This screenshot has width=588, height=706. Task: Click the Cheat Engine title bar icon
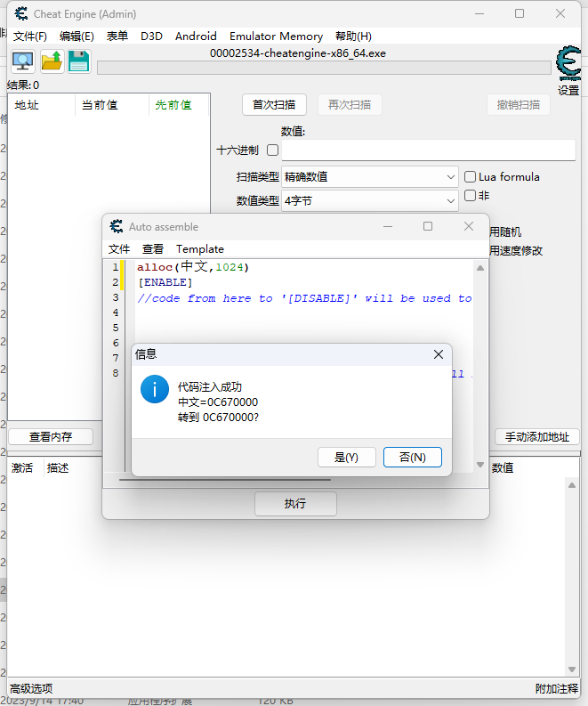point(21,14)
